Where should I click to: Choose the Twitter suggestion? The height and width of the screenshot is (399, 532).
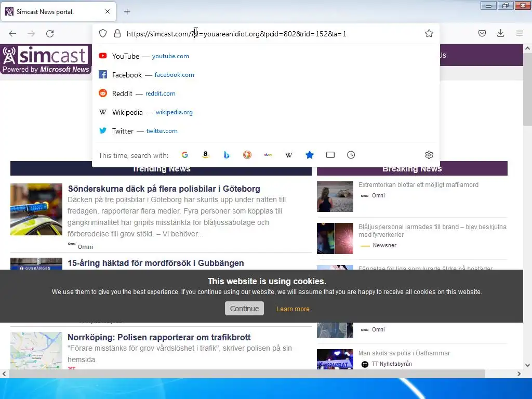tap(266, 130)
